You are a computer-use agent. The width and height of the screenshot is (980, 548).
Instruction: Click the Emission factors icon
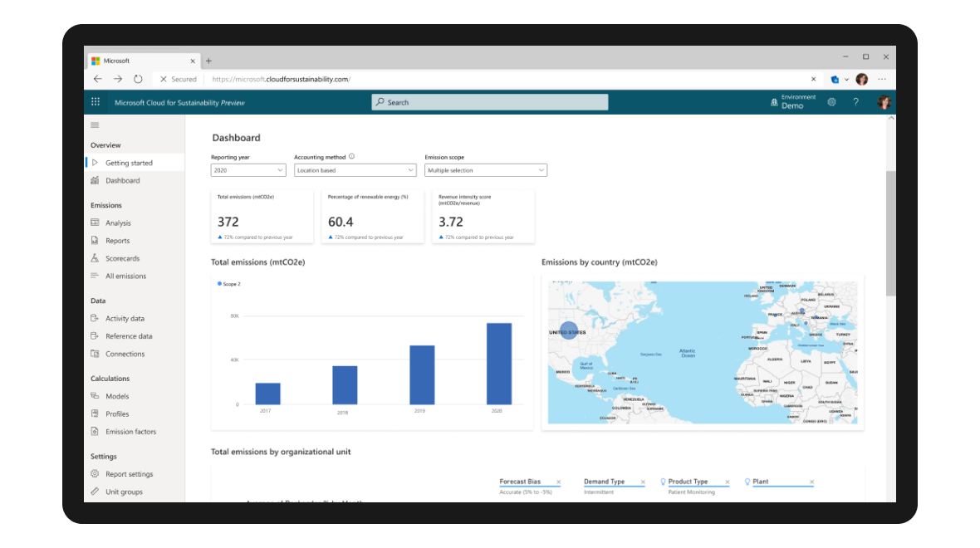click(x=95, y=432)
